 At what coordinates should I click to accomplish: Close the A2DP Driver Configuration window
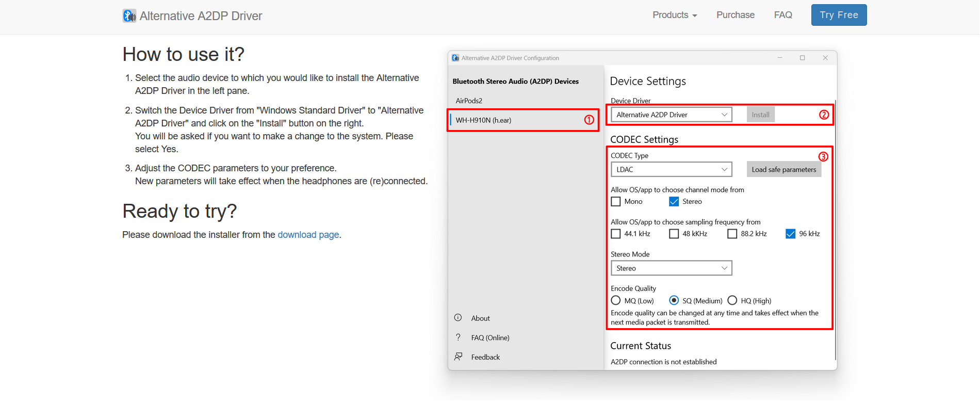(825, 58)
